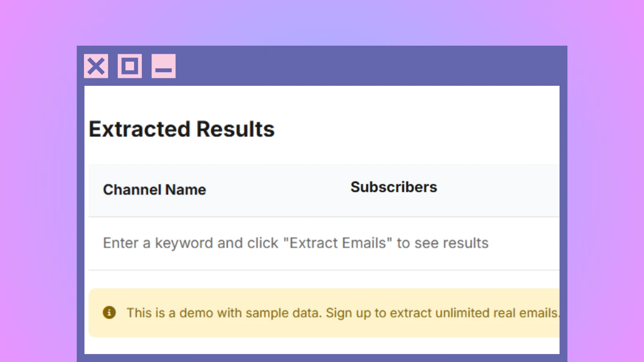Click the word "Extracted" in the heading

click(140, 129)
